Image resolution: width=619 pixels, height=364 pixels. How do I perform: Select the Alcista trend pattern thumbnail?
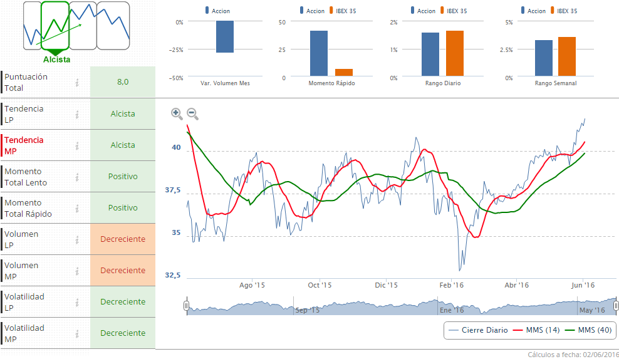(x=55, y=26)
